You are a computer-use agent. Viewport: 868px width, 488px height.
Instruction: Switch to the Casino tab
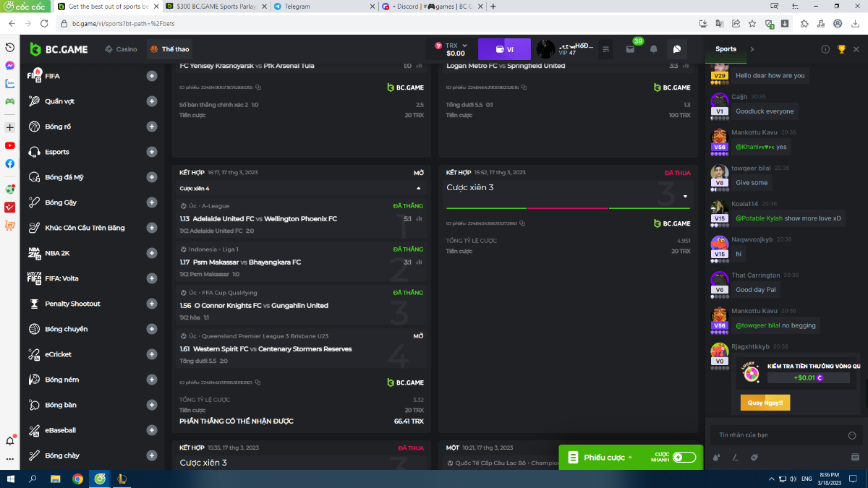coord(121,49)
